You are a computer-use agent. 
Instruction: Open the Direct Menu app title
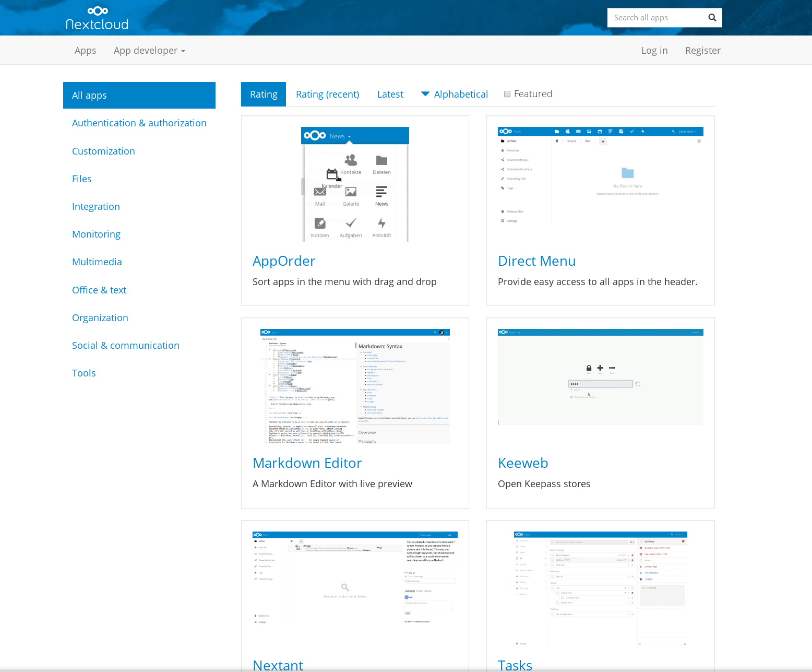click(537, 261)
